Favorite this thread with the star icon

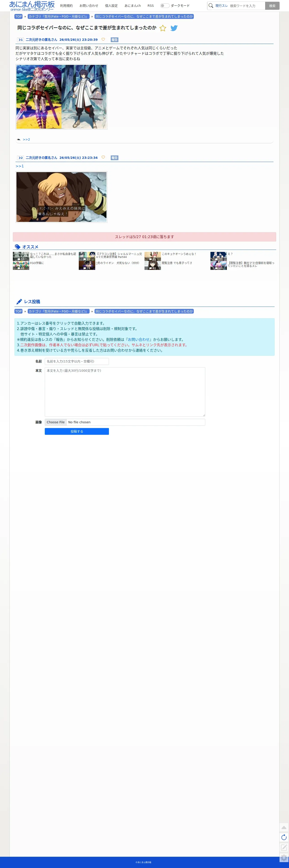click(163, 28)
